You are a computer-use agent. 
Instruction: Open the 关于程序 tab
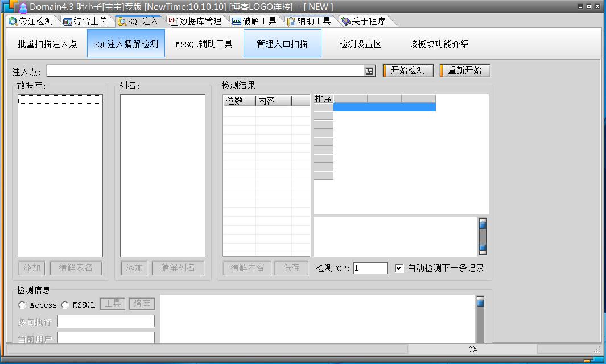pos(364,21)
